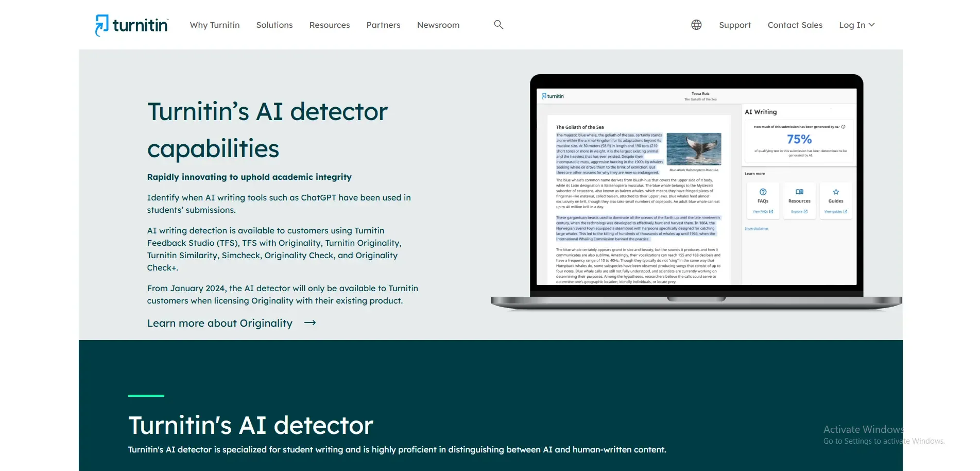Image resolution: width=980 pixels, height=471 pixels.
Task: Click Contact Sales in the header
Action: (x=795, y=25)
